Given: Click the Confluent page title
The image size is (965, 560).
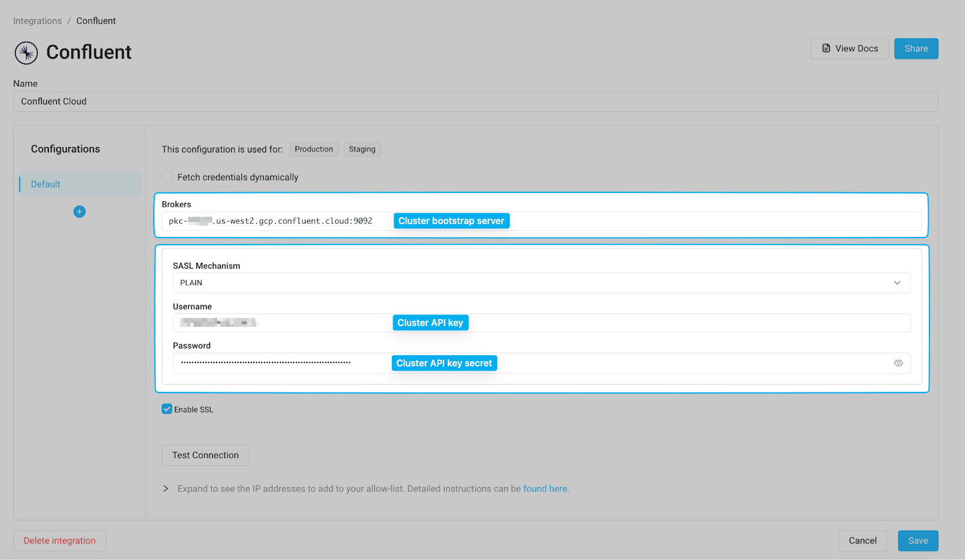Looking at the screenshot, I should [89, 52].
